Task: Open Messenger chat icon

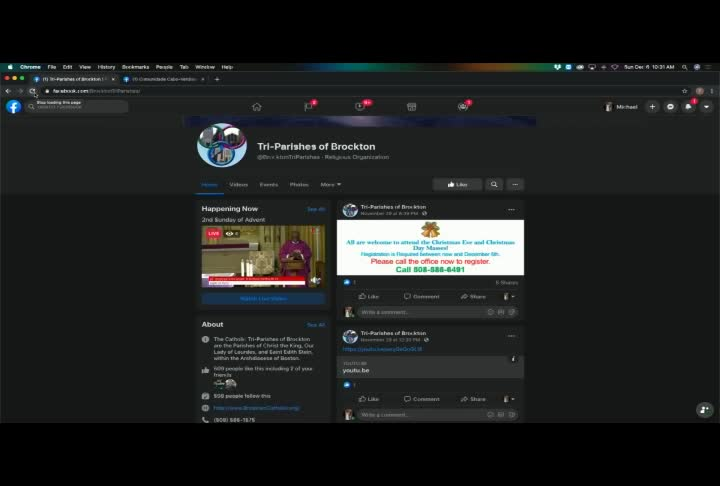Action: pos(670,107)
